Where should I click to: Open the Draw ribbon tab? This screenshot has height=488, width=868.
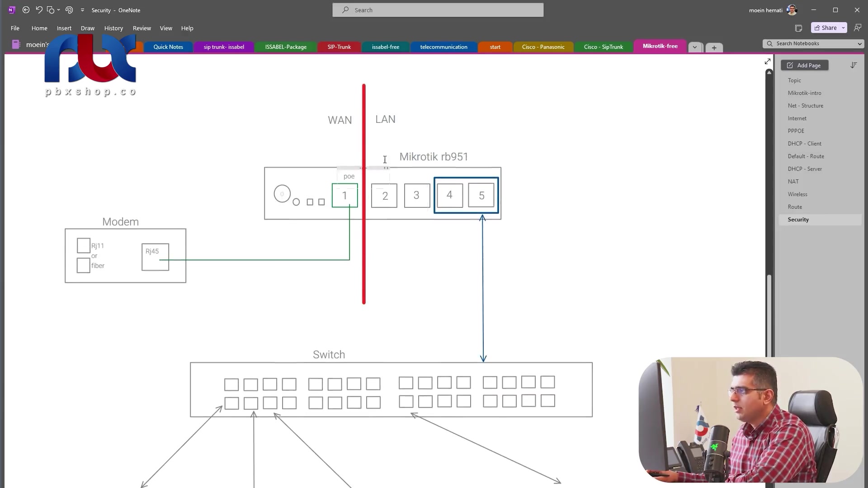click(88, 28)
